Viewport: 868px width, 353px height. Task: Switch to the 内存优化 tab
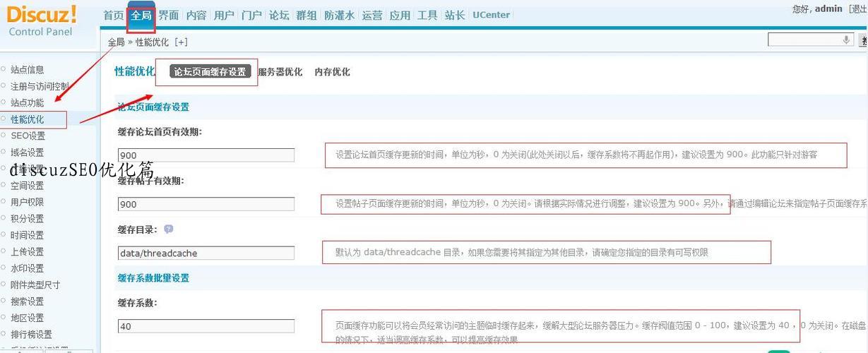click(332, 72)
